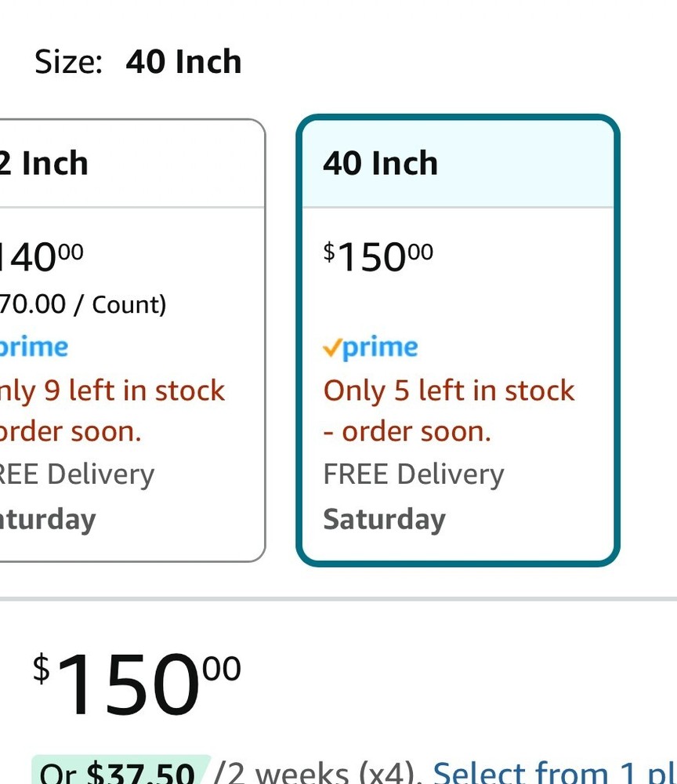The width and height of the screenshot is (677, 784).
Task: Click the 'Or $37.50' highlighted installment badge
Action: tap(118, 772)
